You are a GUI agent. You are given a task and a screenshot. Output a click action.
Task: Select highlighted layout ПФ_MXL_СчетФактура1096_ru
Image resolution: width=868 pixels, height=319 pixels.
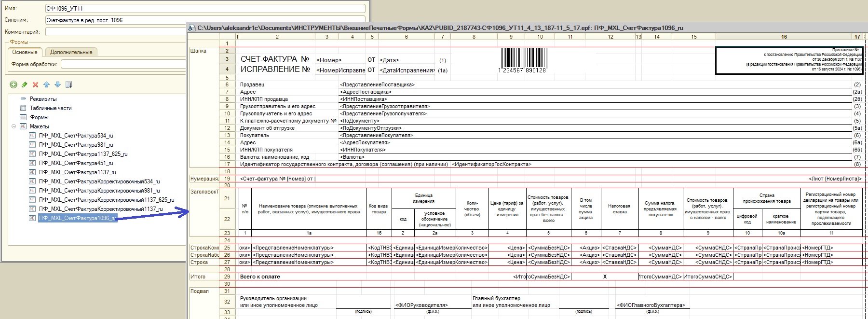pos(78,218)
